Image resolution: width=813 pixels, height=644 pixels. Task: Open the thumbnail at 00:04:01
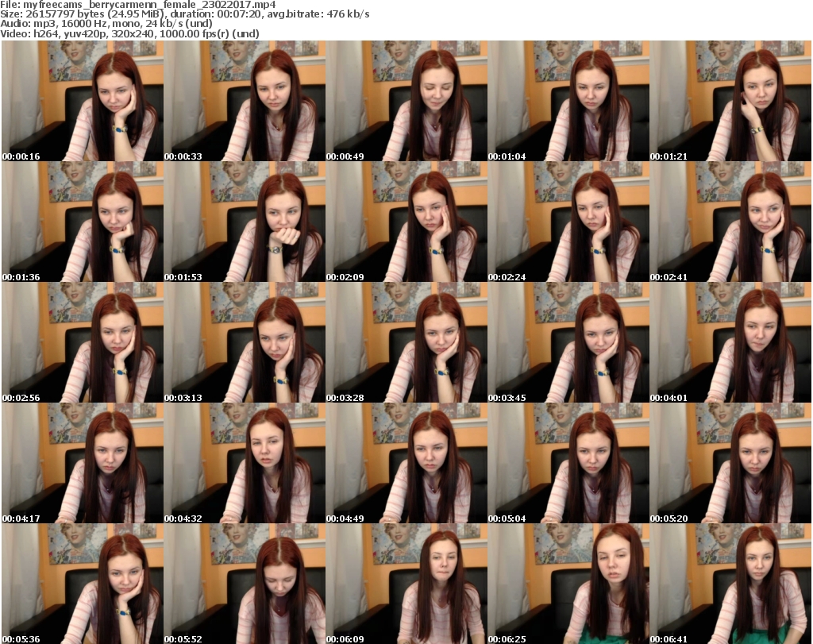click(x=730, y=343)
